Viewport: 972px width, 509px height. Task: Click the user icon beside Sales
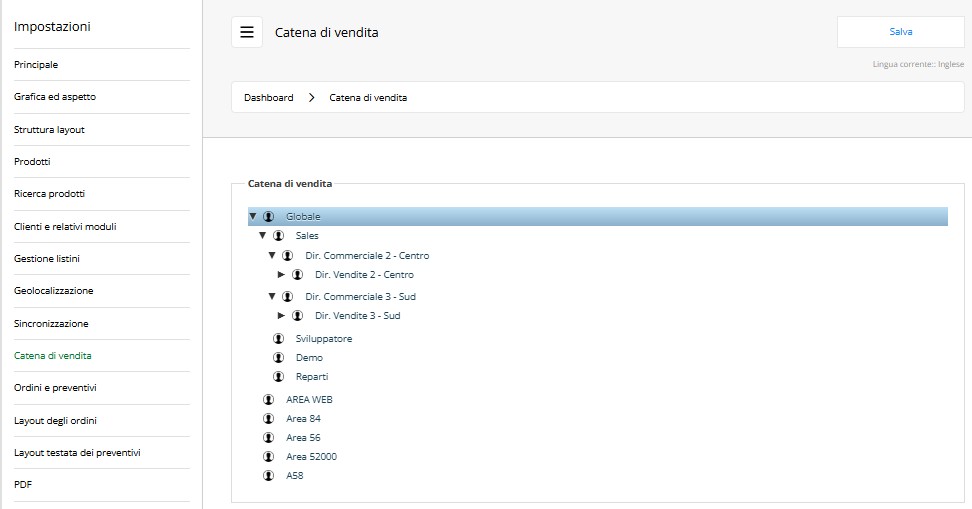(x=278, y=236)
